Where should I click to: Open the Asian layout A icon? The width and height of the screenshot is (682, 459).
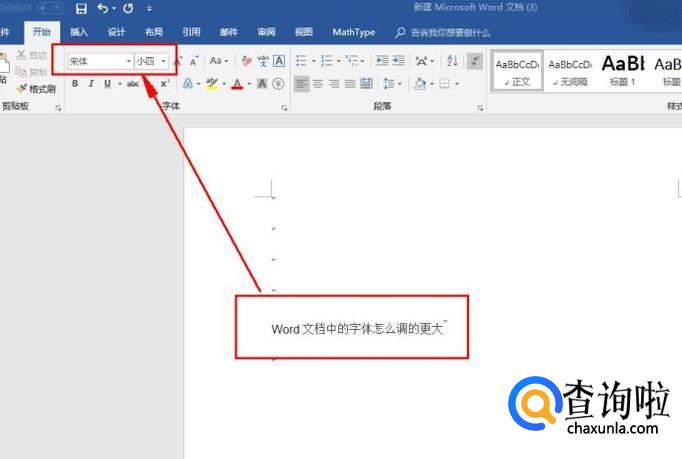pyautogui.click(x=421, y=61)
